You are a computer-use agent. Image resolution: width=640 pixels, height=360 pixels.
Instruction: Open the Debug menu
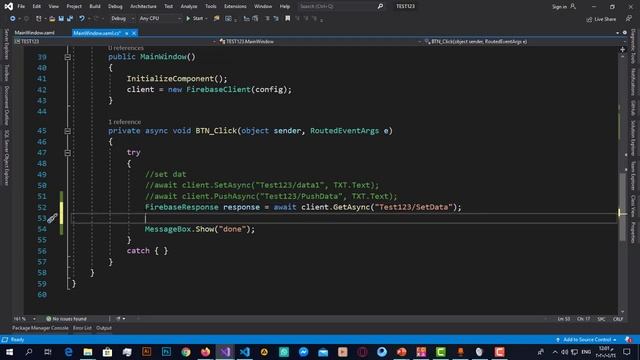coord(115,7)
